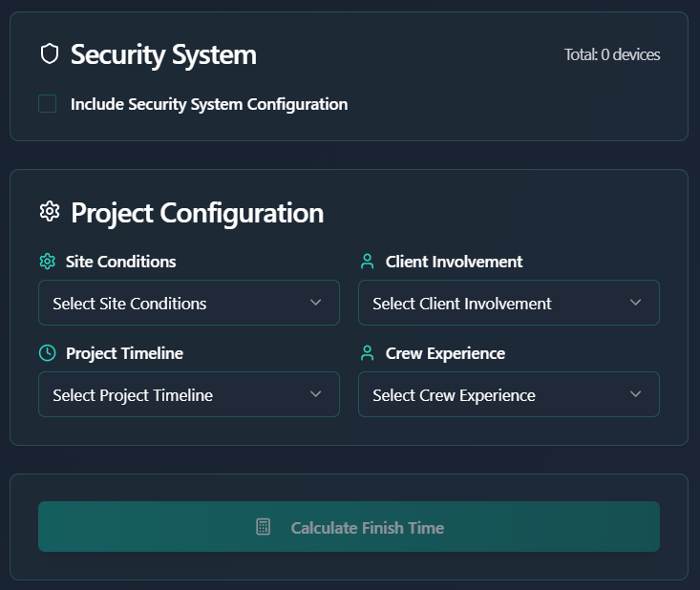Enable the Include Security System Configuration checkbox
700x590 pixels.
tap(48, 104)
